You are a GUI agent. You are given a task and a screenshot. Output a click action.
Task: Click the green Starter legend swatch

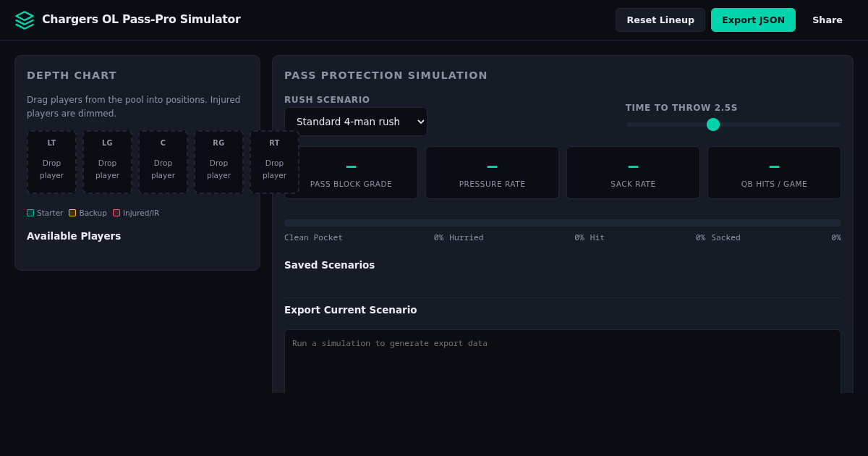point(30,213)
